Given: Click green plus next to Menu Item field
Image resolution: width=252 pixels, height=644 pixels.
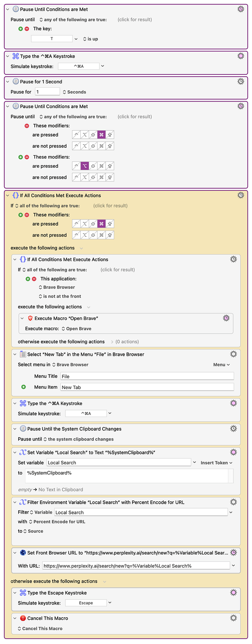Looking at the screenshot, I should [24, 387].
